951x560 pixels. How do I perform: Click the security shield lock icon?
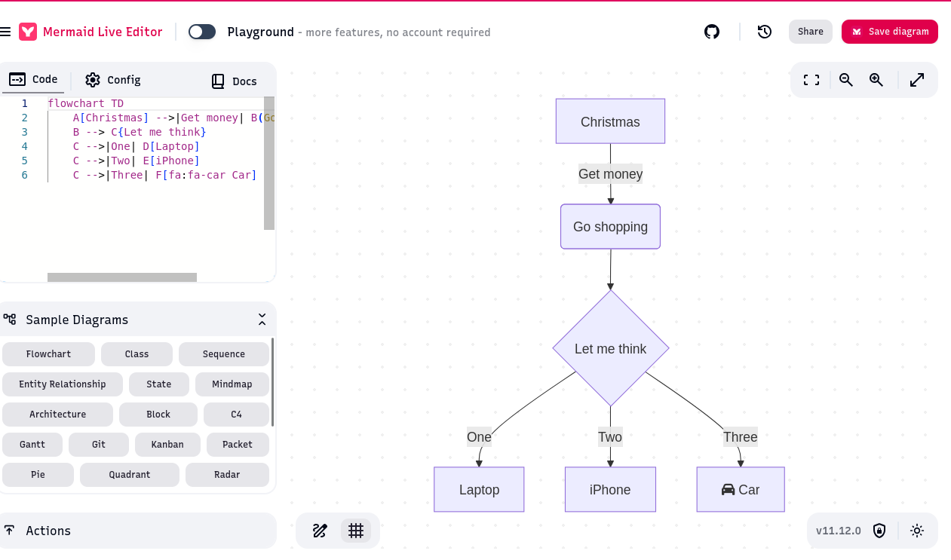tap(879, 531)
